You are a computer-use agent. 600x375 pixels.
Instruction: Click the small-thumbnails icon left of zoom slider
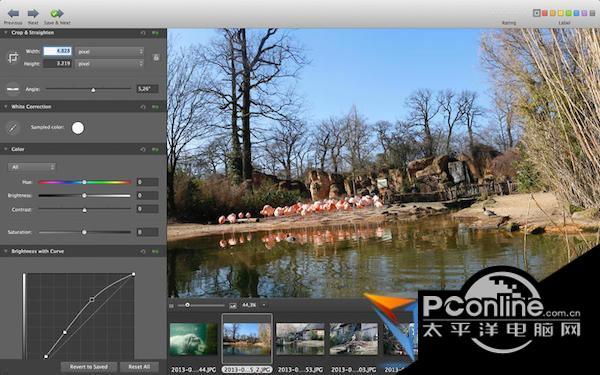coord(171,305)
